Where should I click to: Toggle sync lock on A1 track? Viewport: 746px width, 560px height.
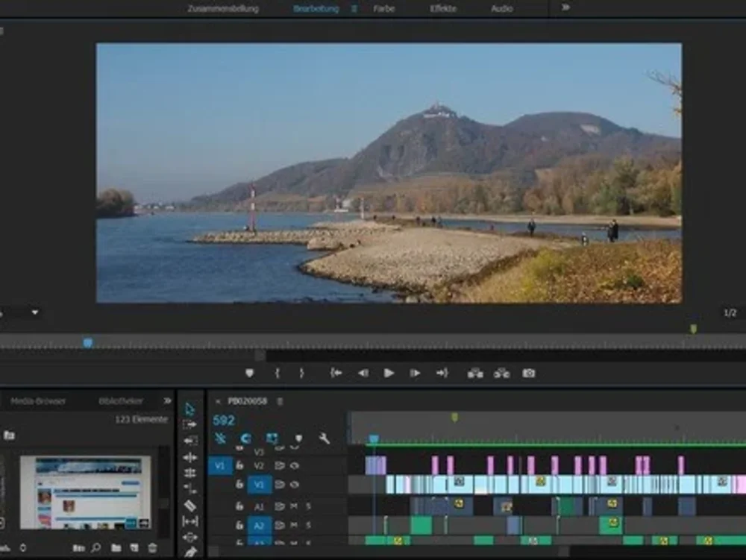click(279, 506)
